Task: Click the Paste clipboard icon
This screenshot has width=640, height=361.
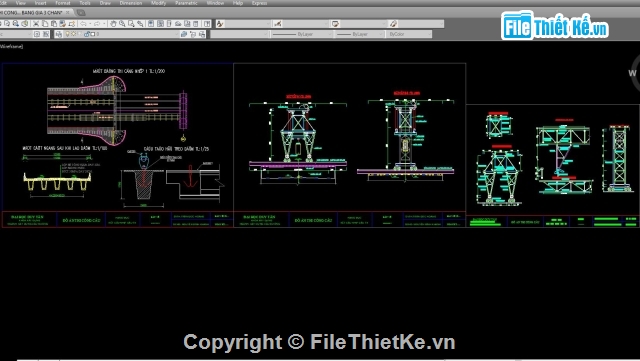Action: click(54, 23)
